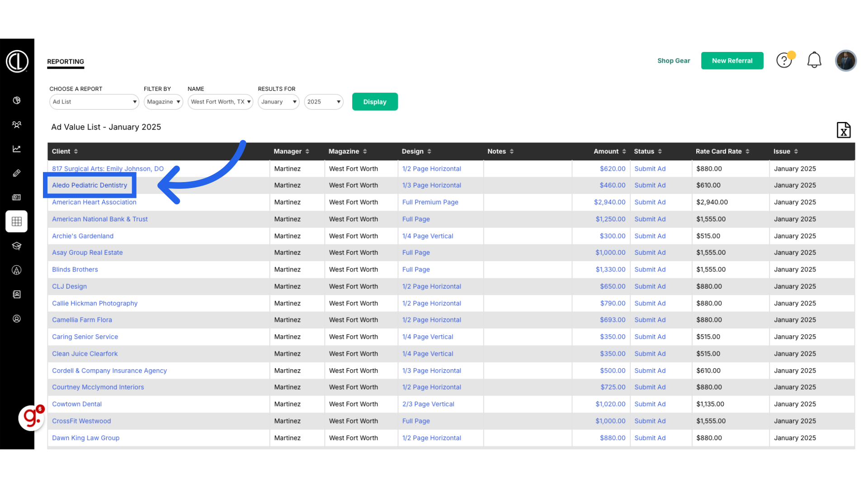Open the company logo home icon
Screen dimensions: 868x488
coord(17,61)
